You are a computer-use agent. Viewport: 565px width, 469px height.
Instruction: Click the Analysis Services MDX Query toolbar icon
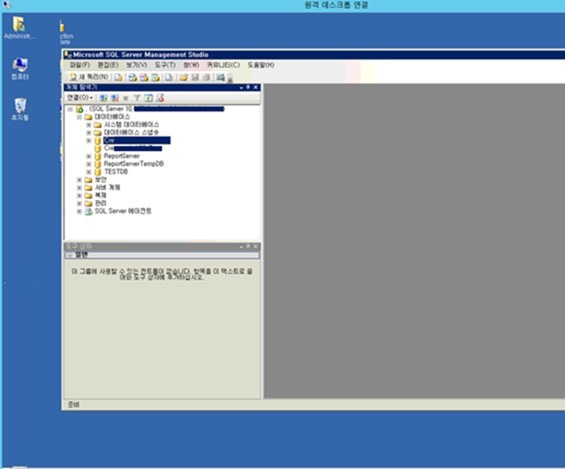(133, 77)
